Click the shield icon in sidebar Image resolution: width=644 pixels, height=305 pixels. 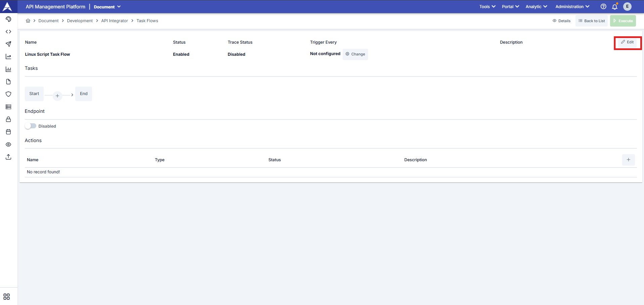(x=8, y=94)
